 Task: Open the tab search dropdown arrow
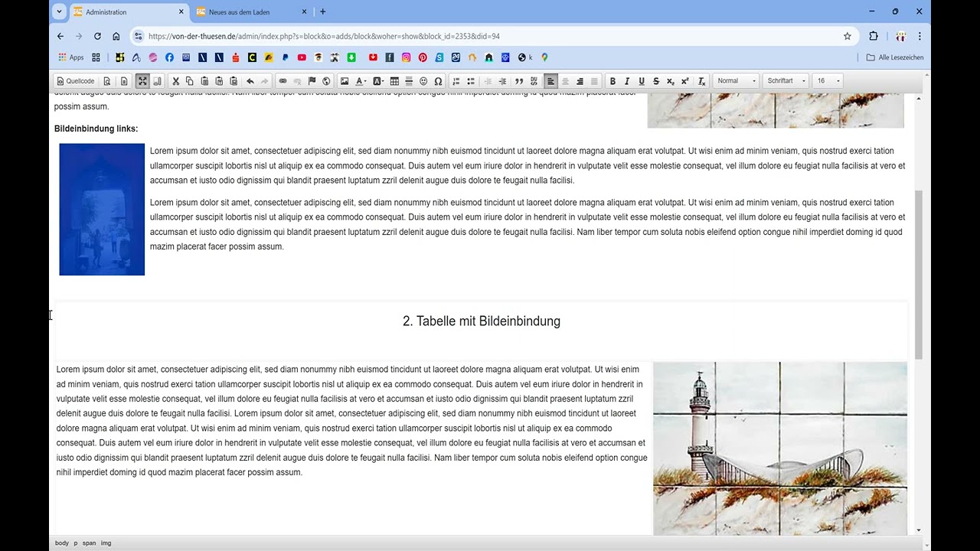59,12
